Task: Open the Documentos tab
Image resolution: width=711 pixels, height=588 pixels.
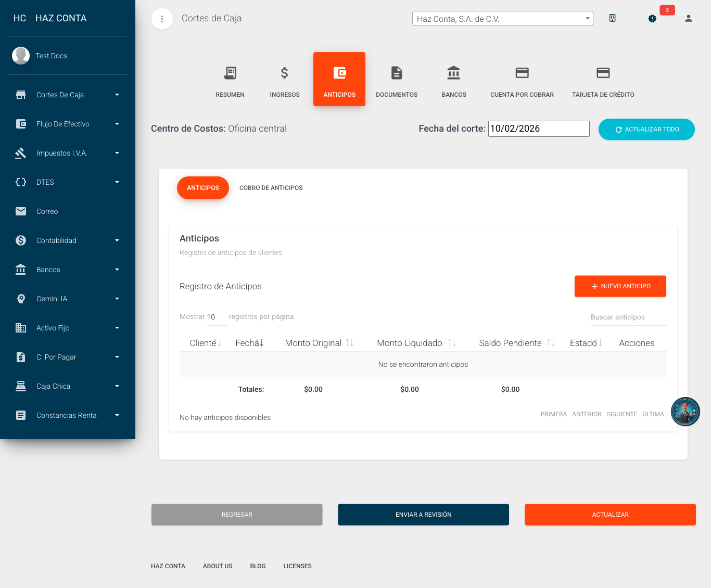Action: point(397,79)
